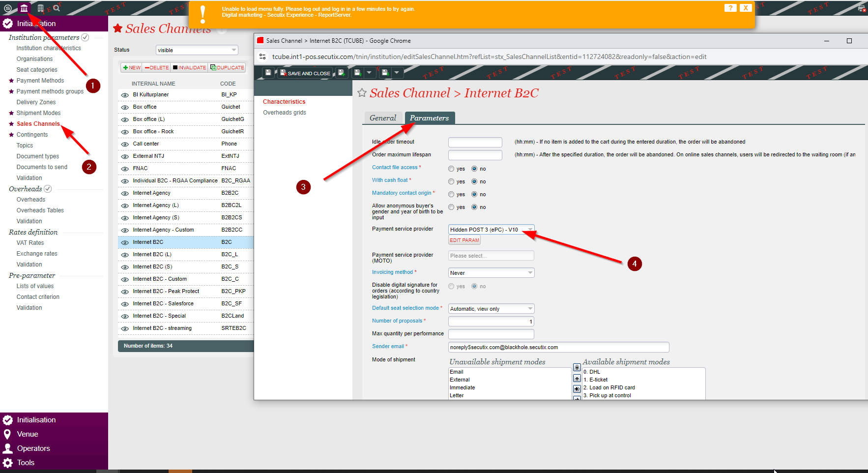This screenshot has height=473, width=868.
Task: Open the institution selector (bank/building icon)
Action: pyautogui.click(x=24, y=8)
